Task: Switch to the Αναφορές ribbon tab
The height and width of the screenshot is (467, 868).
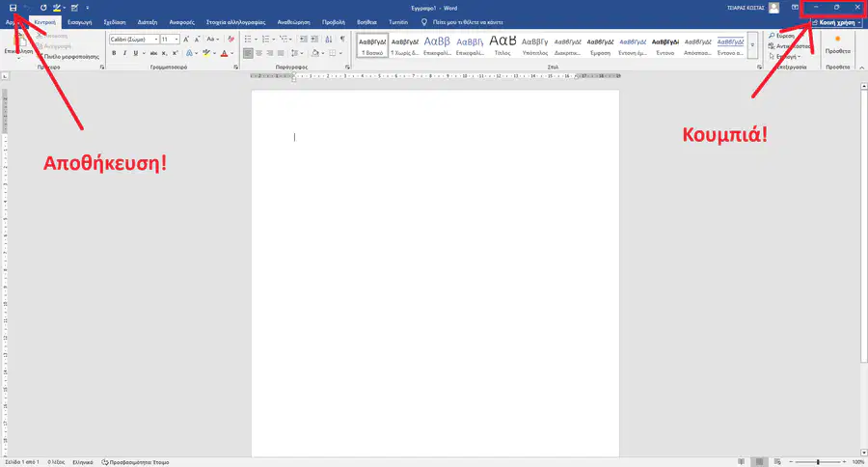Action: tap(181, 23)
